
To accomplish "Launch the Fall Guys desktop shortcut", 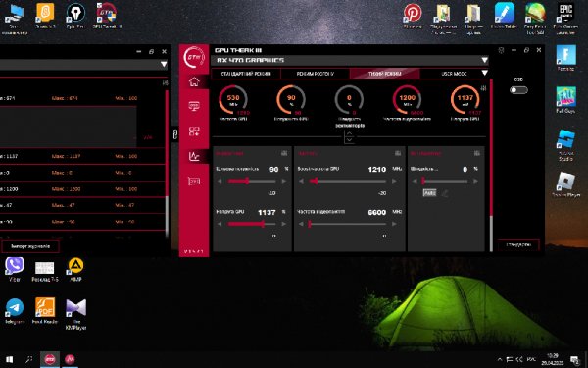I will (x=565, y=100).
